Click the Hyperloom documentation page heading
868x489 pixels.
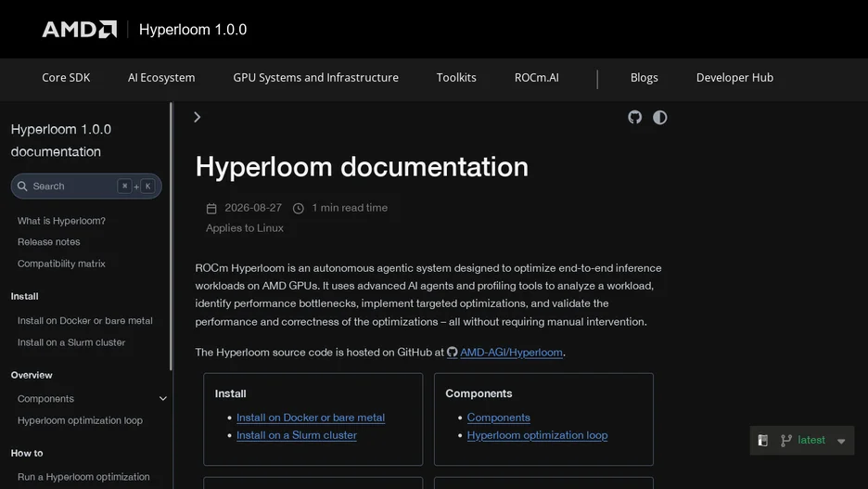[362, 167]
